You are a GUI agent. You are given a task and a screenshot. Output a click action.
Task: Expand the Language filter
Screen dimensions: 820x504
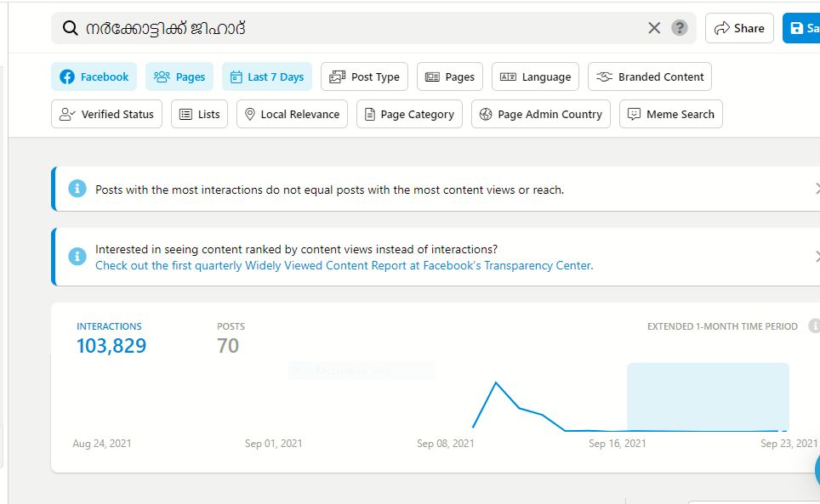535,76
